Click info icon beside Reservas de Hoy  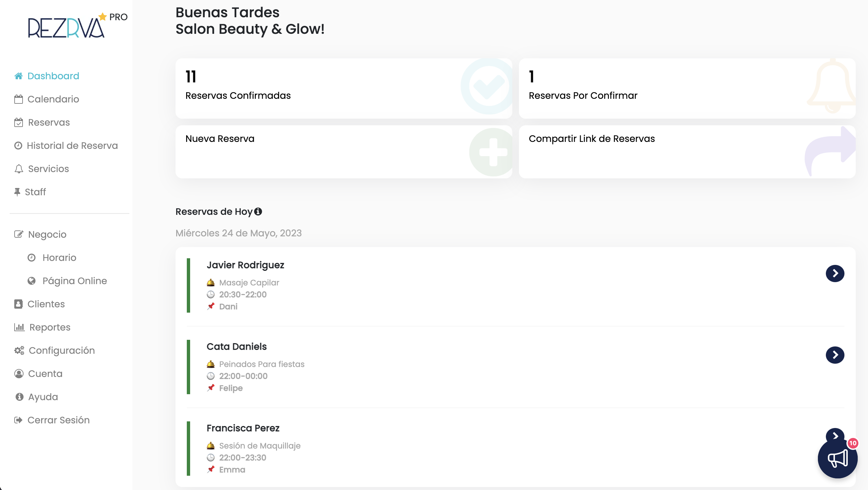258,212
